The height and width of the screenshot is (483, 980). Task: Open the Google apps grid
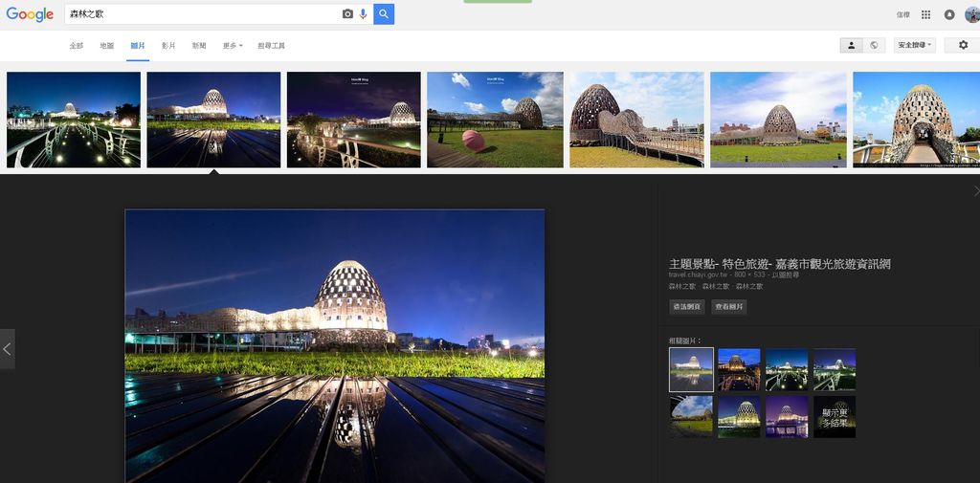(x=926, y=14)
